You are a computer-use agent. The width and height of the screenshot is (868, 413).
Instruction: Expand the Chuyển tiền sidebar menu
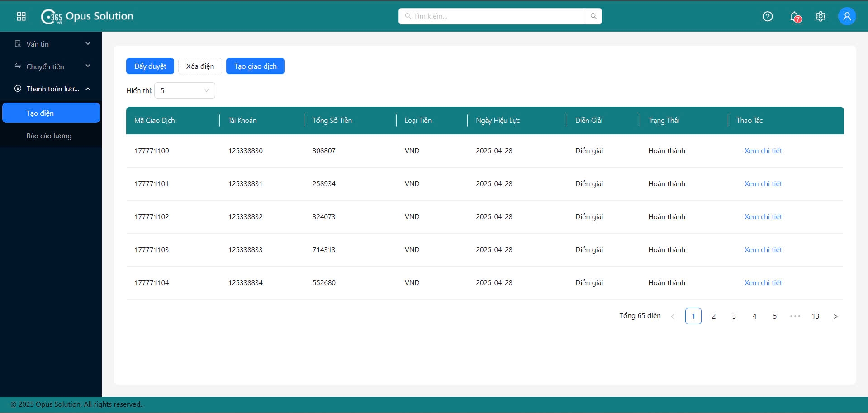(x=51, y=66)
